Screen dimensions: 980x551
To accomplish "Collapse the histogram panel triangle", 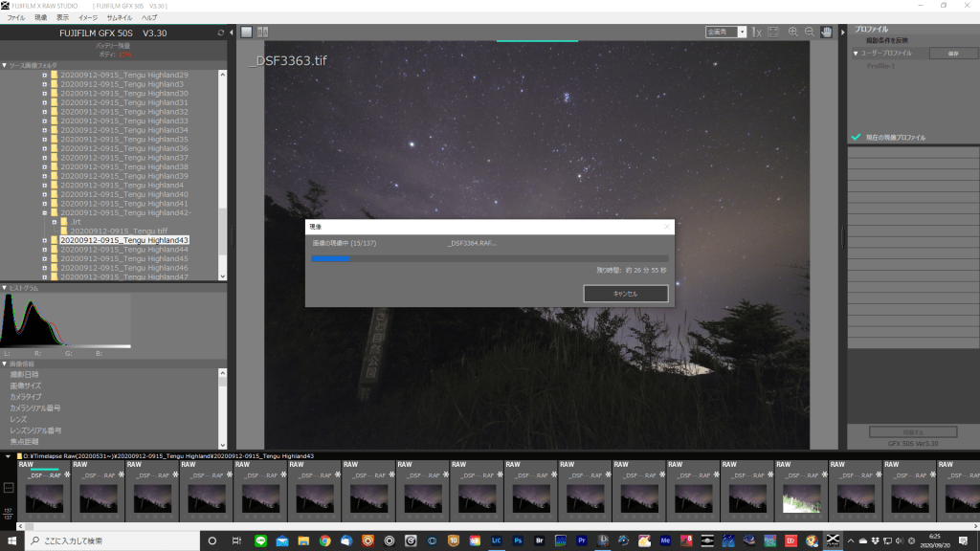I will pos(4,287).
